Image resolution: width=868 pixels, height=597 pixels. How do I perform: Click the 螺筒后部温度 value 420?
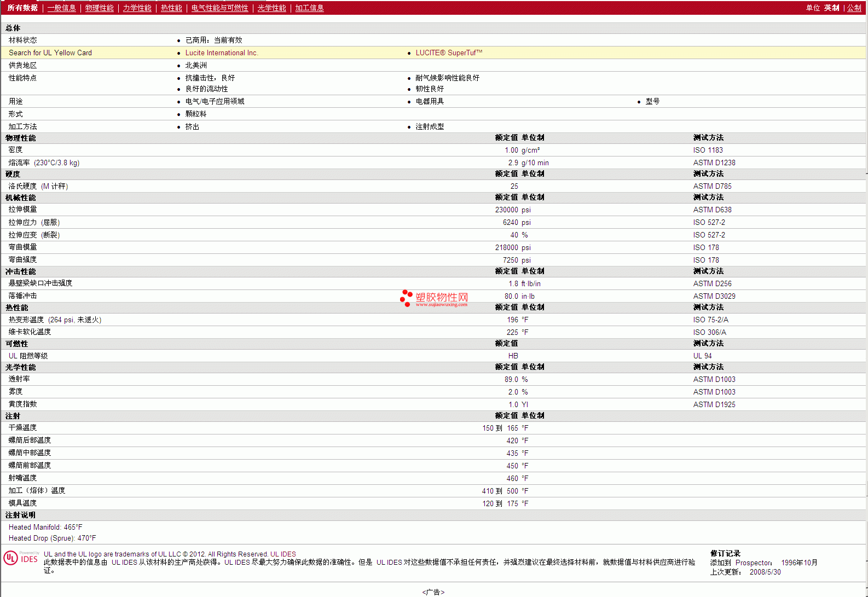(513, 441)
